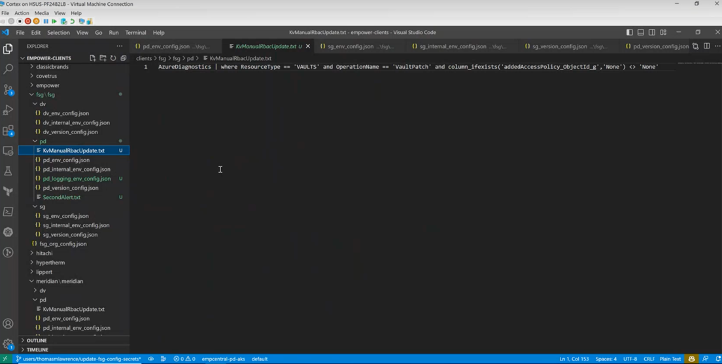
Task: Open Customize Layout icon
Action: (x=663, y=32)
